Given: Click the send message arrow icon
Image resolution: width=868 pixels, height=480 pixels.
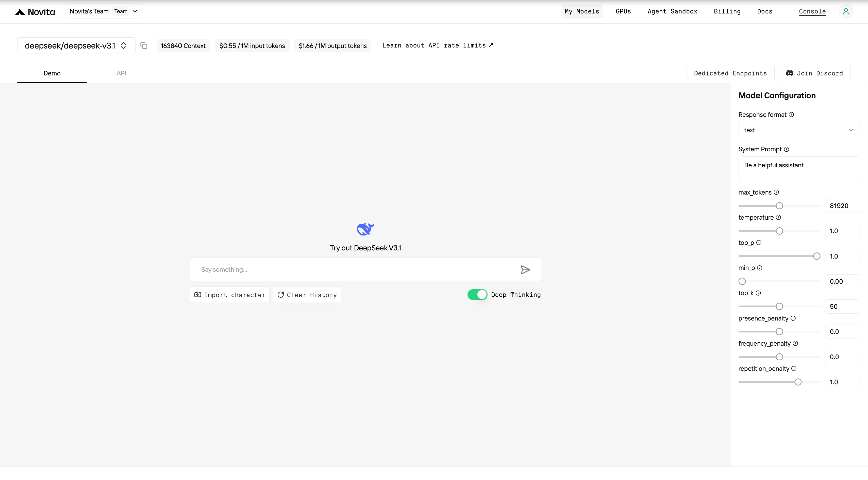Looking at the screenshot, I should click(x=525, y=270).
